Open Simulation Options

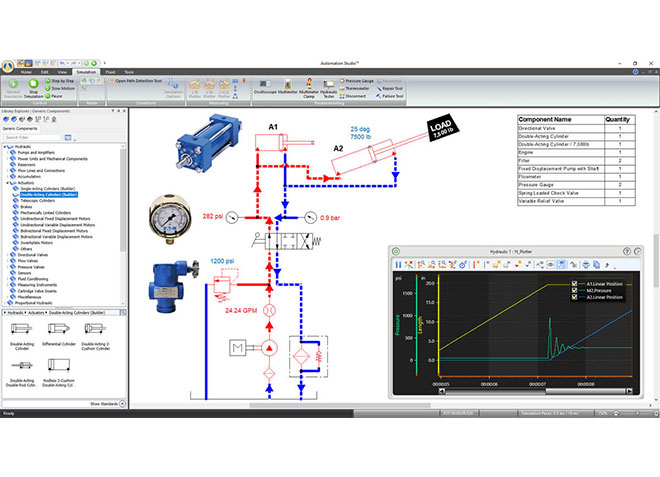point(173,88)
